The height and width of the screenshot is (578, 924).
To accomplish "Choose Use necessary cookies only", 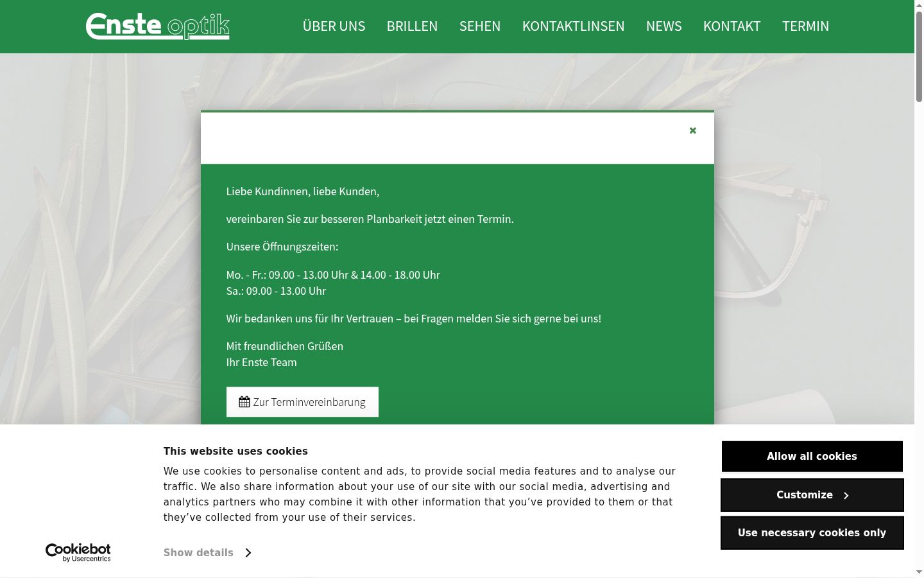I will pyautogui.click(x=812, y=533).
